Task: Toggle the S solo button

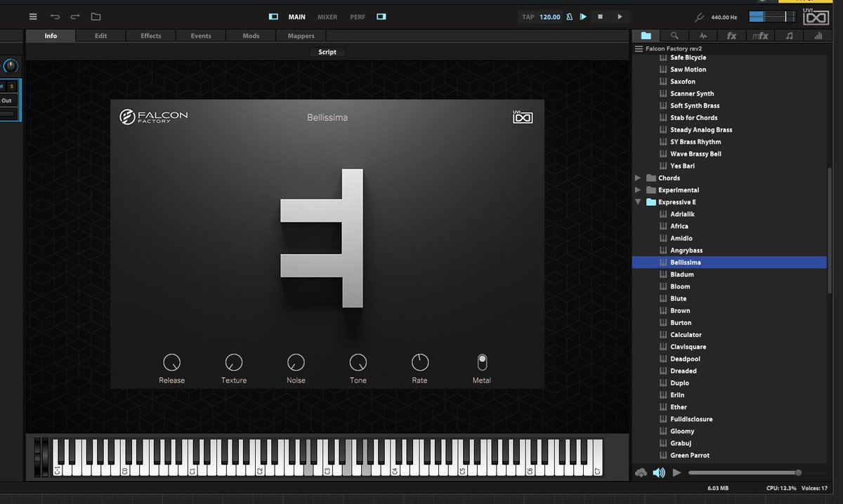Action: [11, 86]
